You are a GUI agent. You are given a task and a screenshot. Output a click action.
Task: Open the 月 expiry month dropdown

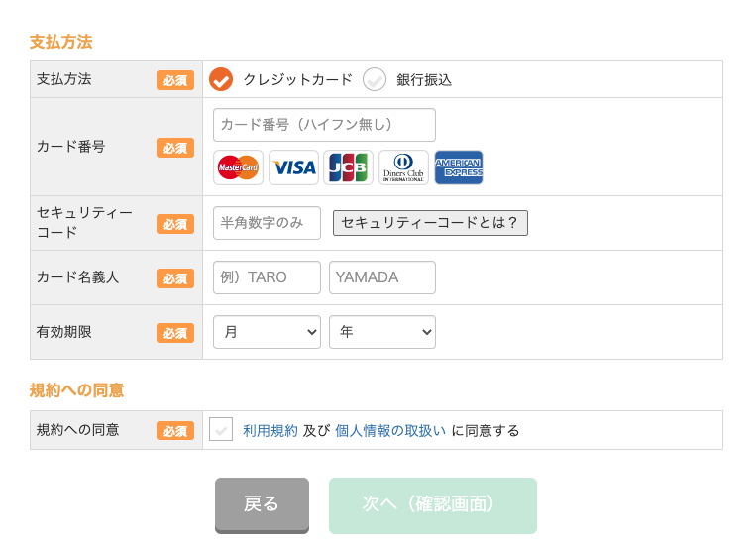point(268,332)
